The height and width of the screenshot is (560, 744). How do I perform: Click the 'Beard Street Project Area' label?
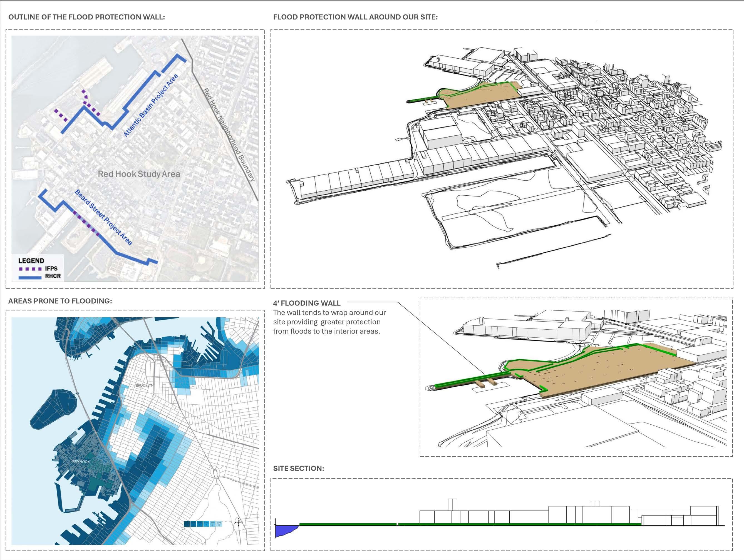tap(103, 218)
